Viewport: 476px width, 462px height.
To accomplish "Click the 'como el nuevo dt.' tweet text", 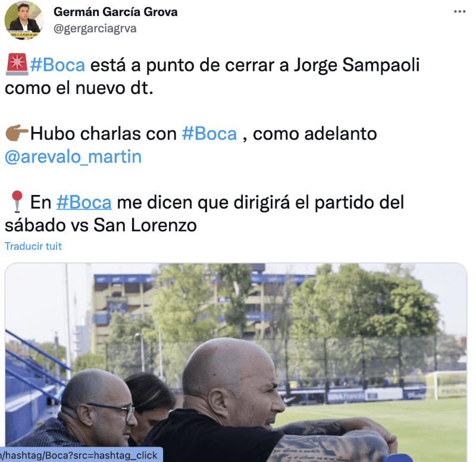I will point(79,88).
